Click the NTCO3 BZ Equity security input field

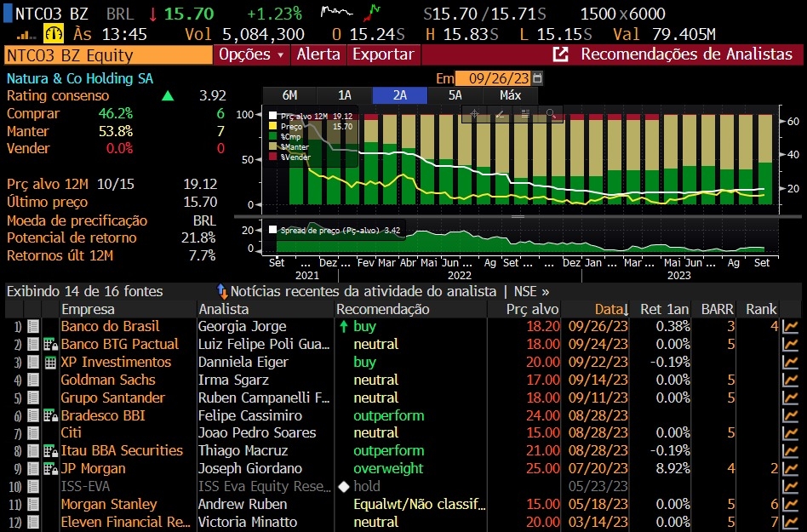[x=107, y=55]
